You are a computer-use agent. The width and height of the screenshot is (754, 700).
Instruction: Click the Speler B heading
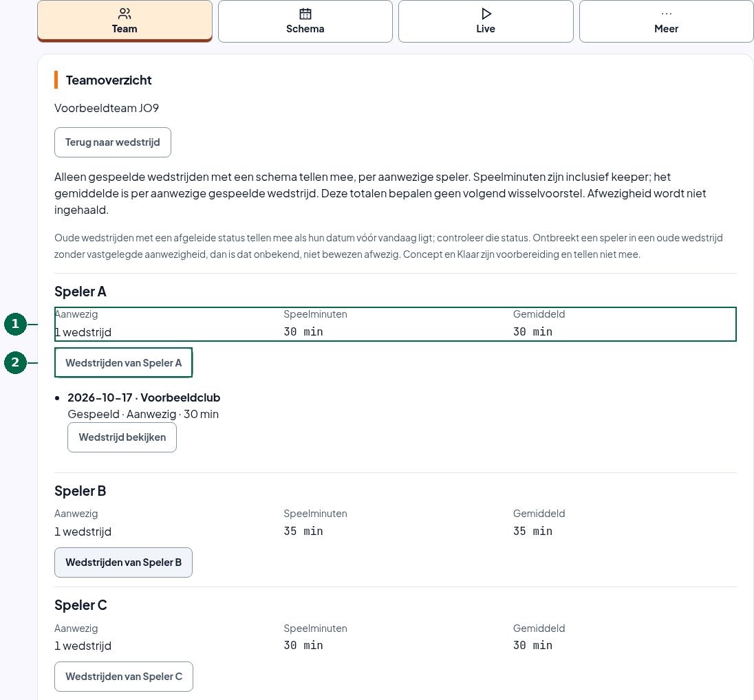(x=80, y=492)
